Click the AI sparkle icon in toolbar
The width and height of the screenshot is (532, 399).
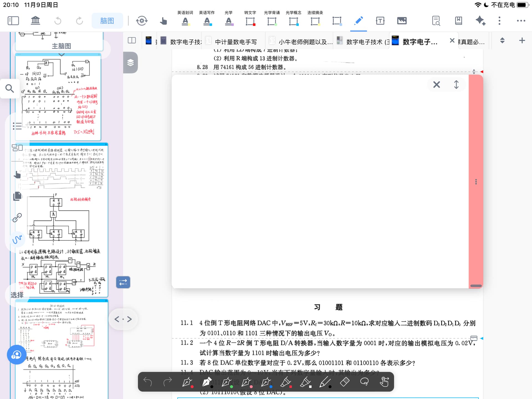tap(480, 21)
